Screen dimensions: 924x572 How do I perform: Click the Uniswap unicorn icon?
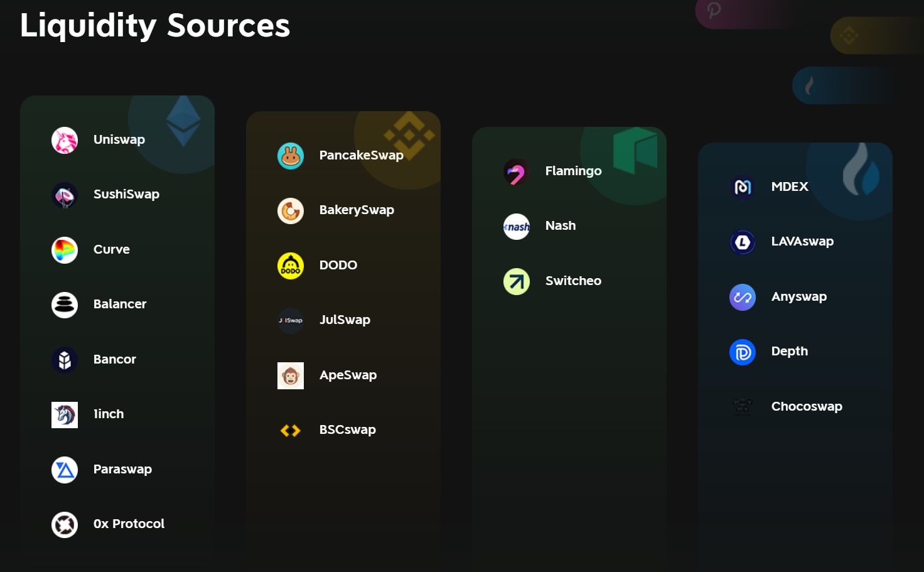[65, 140]
